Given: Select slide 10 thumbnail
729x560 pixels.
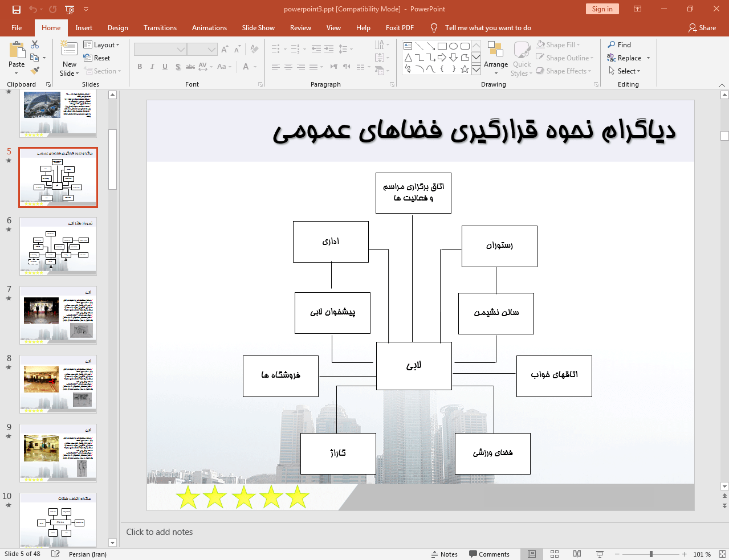Looking at the screenshot, I should coord(58,520).
